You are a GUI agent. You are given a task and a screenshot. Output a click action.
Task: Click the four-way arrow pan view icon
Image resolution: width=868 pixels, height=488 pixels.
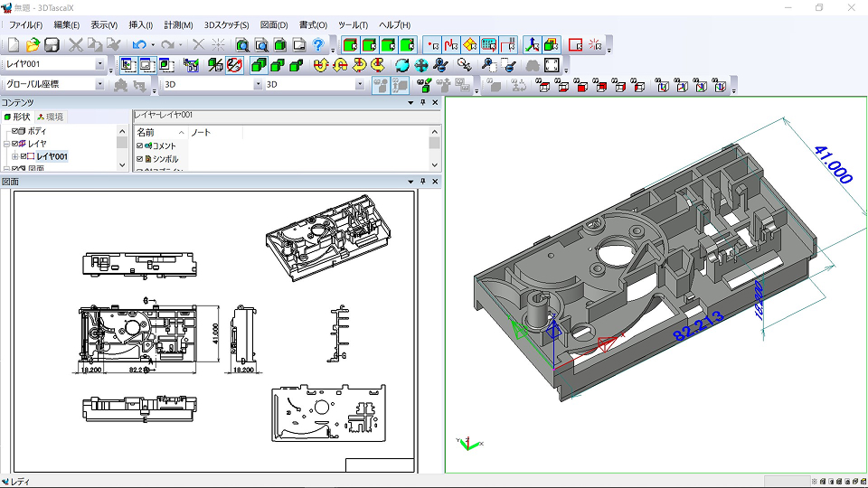tap(421, 64)
